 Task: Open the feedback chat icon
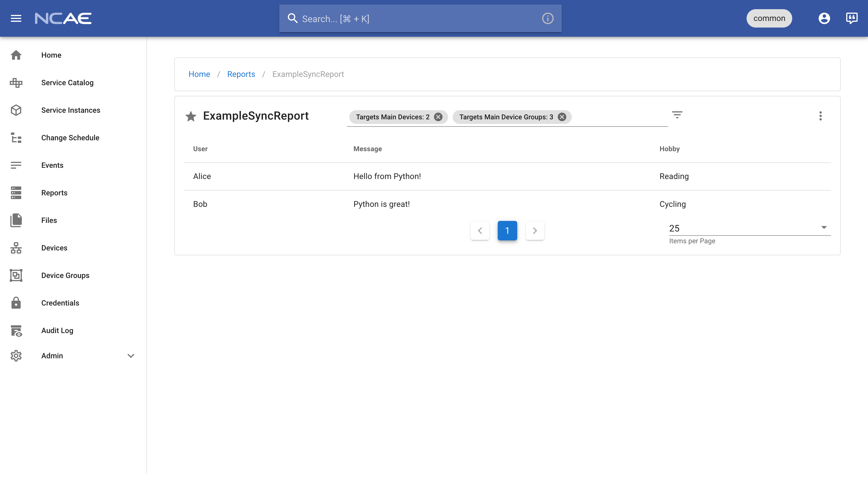coord(851,18)
